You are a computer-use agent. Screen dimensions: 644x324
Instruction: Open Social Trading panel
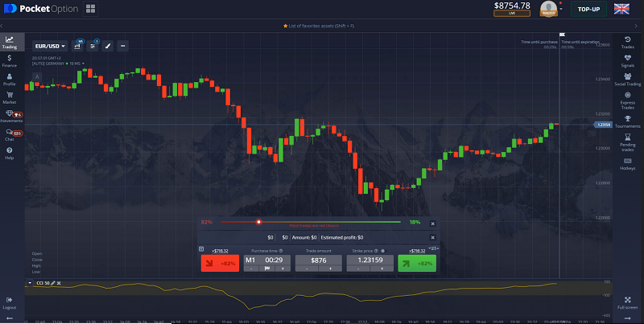point(628,79)
